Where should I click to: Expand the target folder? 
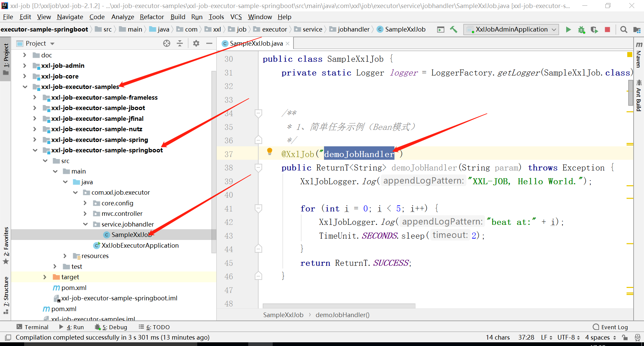click(45, 277)
